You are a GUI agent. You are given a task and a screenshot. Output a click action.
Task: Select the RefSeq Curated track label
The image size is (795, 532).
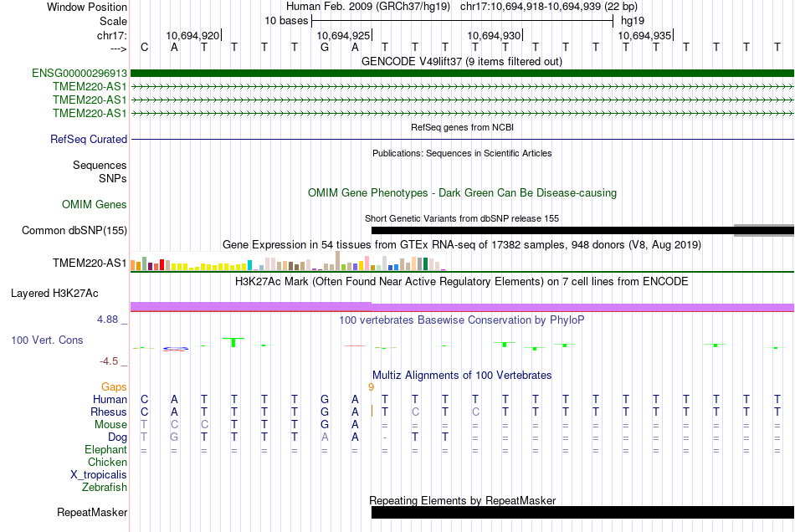click(88, 140)
